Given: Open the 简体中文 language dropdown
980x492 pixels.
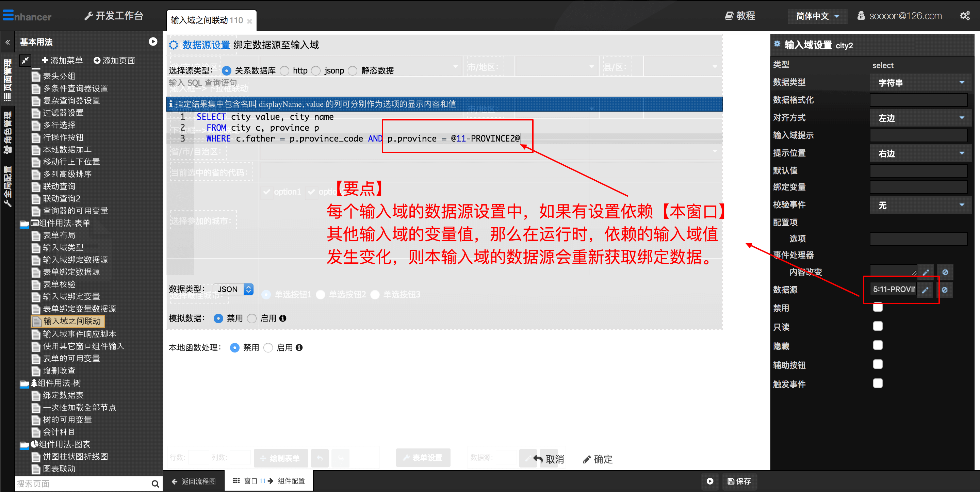Looking at the screenshot, I should (817, 16).
